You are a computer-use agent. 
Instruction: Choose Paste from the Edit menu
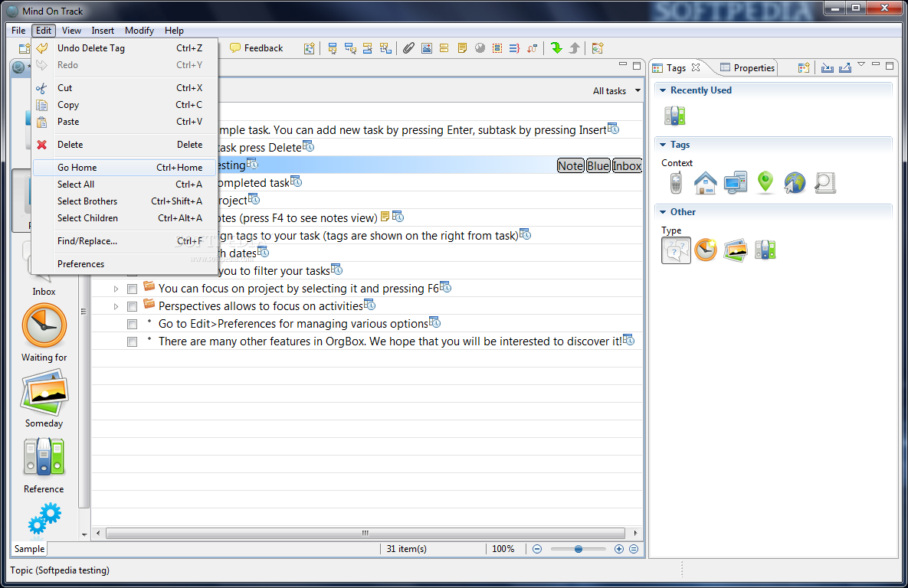[x=124, y=122]
